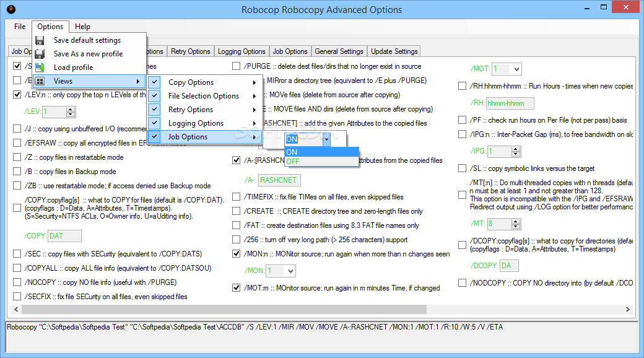Click the ON combo box arrow

[x=326, y=139]
